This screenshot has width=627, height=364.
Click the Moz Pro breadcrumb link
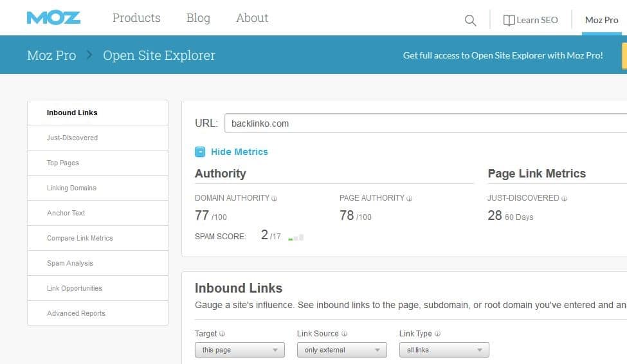(51, 55)
